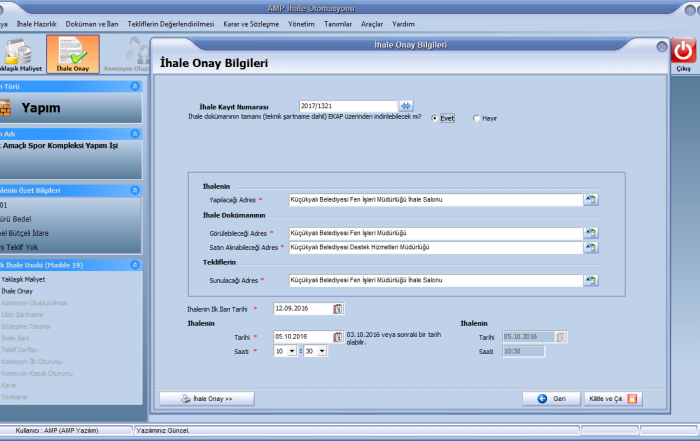Open address picker for Satın Alınabileceği Adres

click(591, 247)
